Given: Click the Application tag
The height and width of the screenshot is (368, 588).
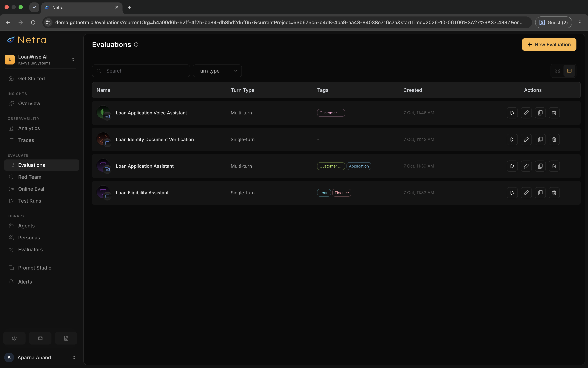Looking at the screenshot, I should click(x=359, y=166).
